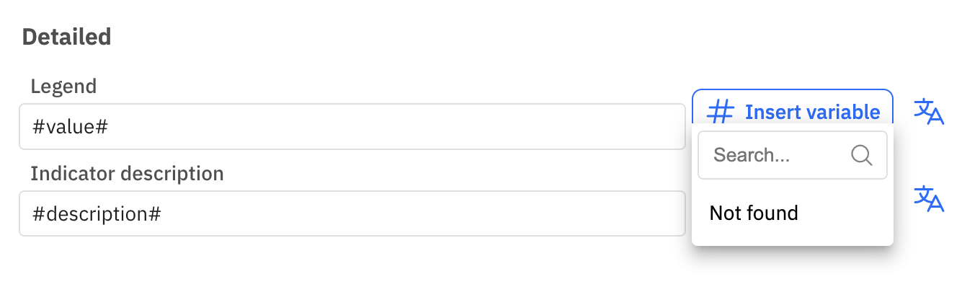
Task: Click the Insert variable button label
Action: (x=812, y=112)
